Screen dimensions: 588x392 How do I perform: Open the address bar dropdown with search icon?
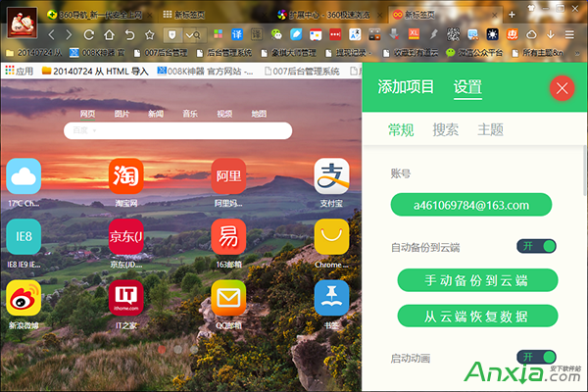pos(193,35)
